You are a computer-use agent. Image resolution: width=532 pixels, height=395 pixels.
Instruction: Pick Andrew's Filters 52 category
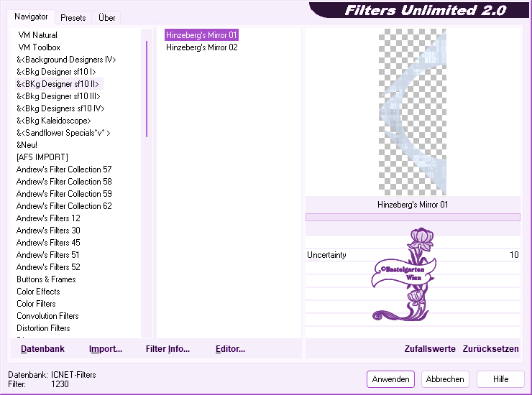[48, 267]
